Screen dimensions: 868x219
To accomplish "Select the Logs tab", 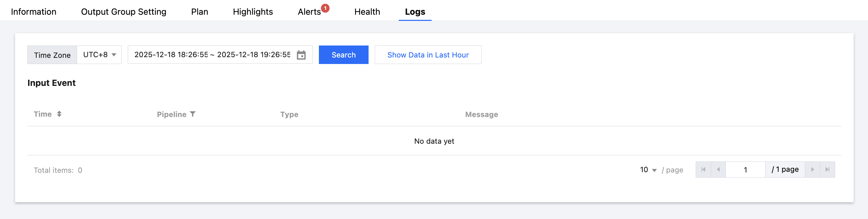I will click(415, 12).
